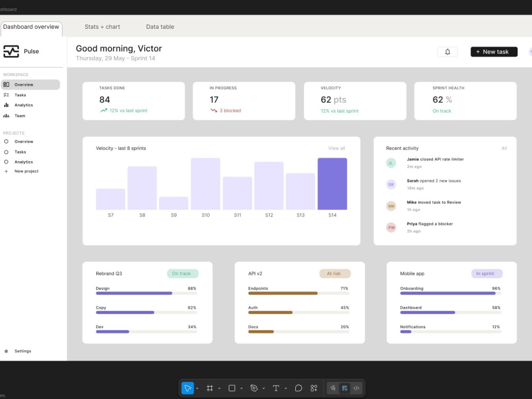Viewport: 532px width, 399px height.
Task: Select Projects Overview circle marker
Action: coord(6,142)
